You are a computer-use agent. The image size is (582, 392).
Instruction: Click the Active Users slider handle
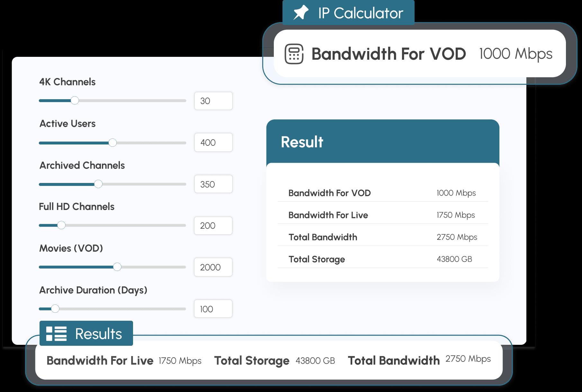112,143
